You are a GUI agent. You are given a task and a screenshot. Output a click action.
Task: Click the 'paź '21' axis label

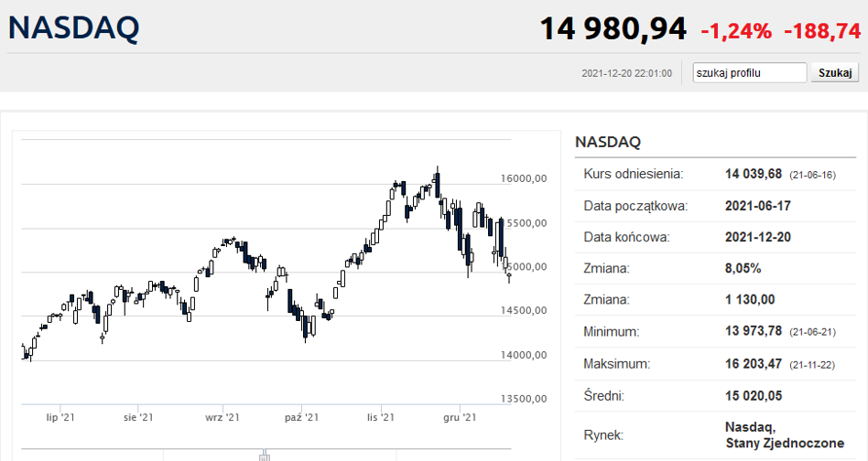click(302, 417)
